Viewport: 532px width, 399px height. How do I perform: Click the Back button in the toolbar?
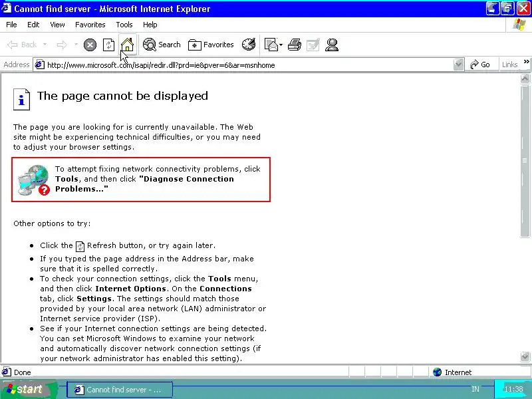22,45
